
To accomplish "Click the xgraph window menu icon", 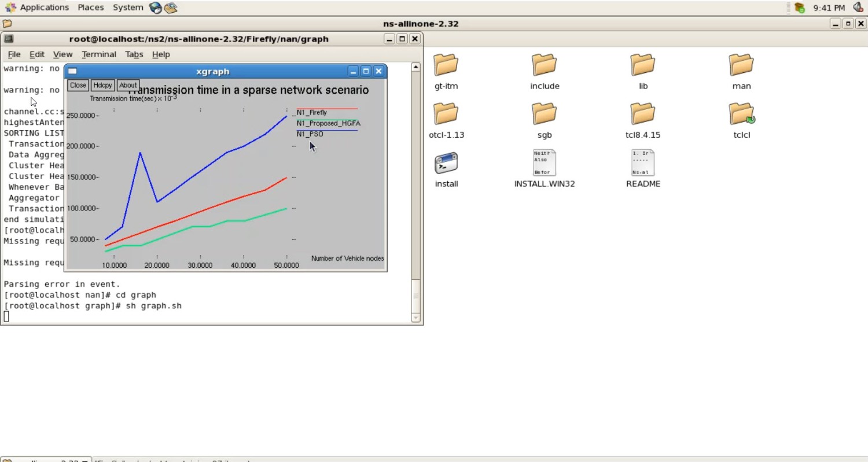I will 72,71.
